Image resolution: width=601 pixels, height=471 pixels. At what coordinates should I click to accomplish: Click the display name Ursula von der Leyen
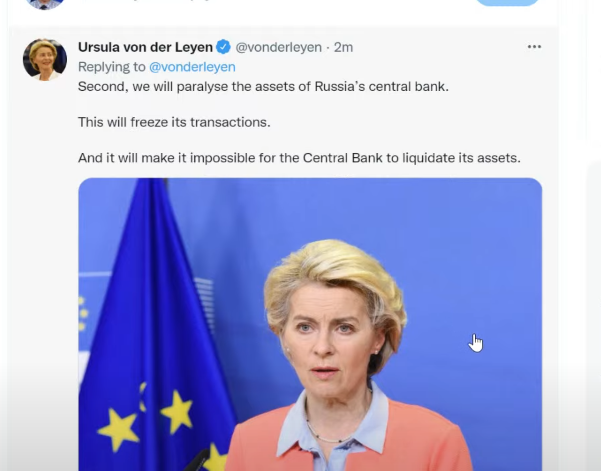click(145, 47)
